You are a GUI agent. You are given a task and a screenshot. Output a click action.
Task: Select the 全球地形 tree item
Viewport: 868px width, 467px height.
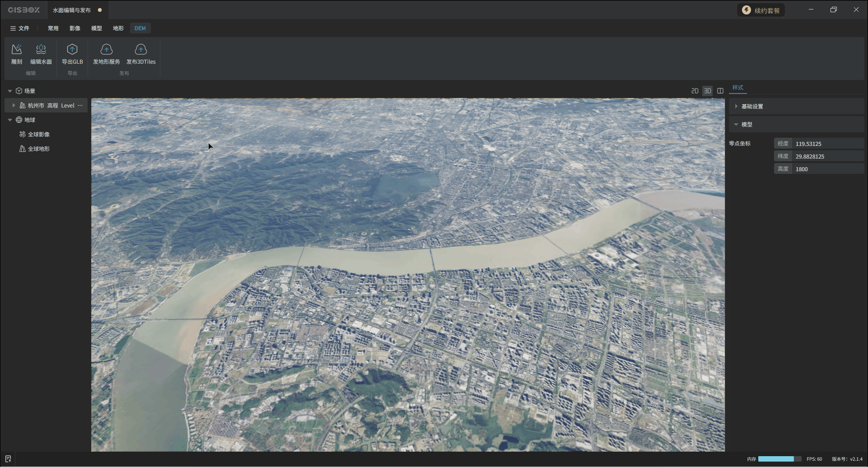point(39,149)
